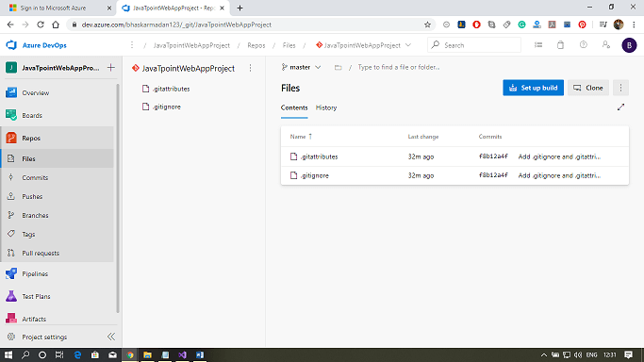Open Visual Studio from taskbar
This screenshot has height=362, width=644.
coord(182,355)
